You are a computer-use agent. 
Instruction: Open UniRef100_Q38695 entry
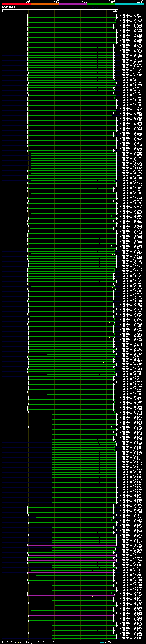pyautogui.click(x=131, y=113)
